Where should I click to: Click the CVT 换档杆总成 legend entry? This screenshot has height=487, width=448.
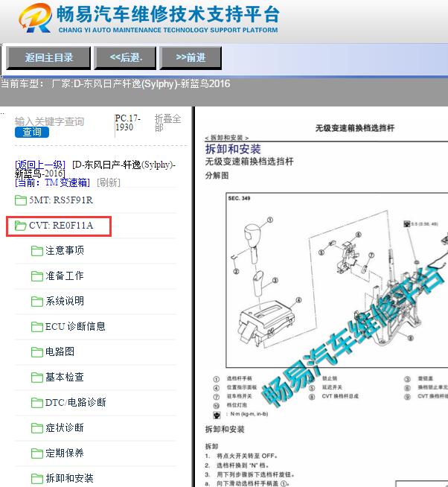340,396
